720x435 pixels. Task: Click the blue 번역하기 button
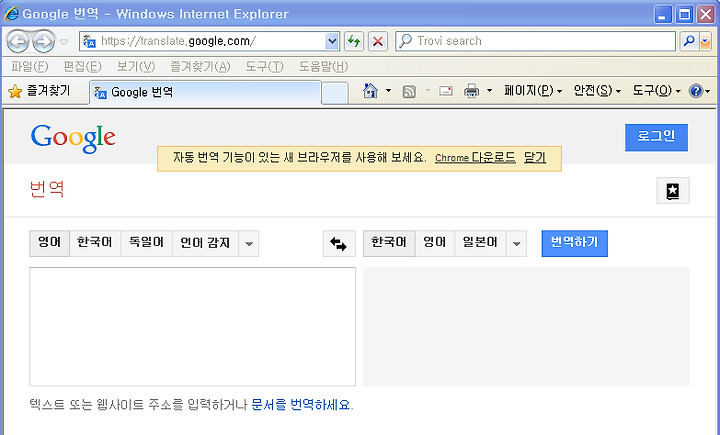pos(574,243)
